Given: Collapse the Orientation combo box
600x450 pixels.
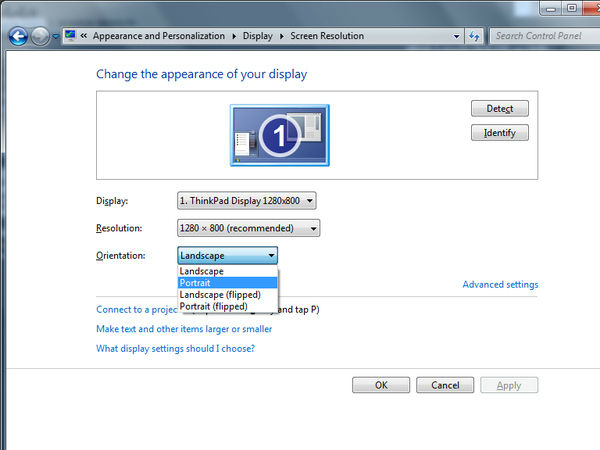Looking at the screenshot, I should (x=227, y=256).
